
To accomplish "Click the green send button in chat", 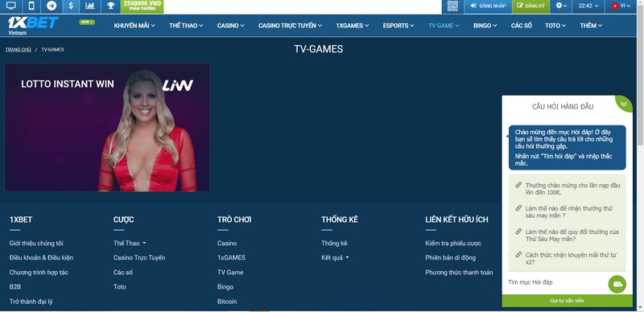I will [617, 284].
